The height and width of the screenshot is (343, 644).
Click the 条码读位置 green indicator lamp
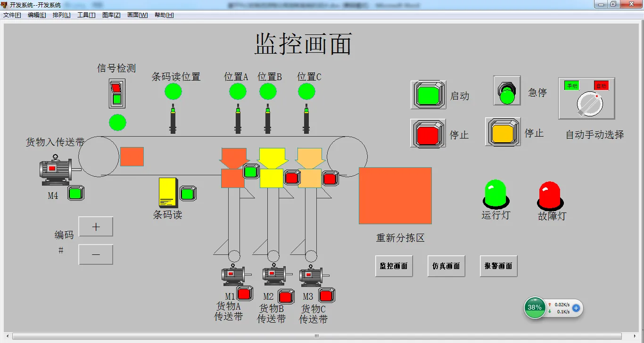(x=173, y=91)
